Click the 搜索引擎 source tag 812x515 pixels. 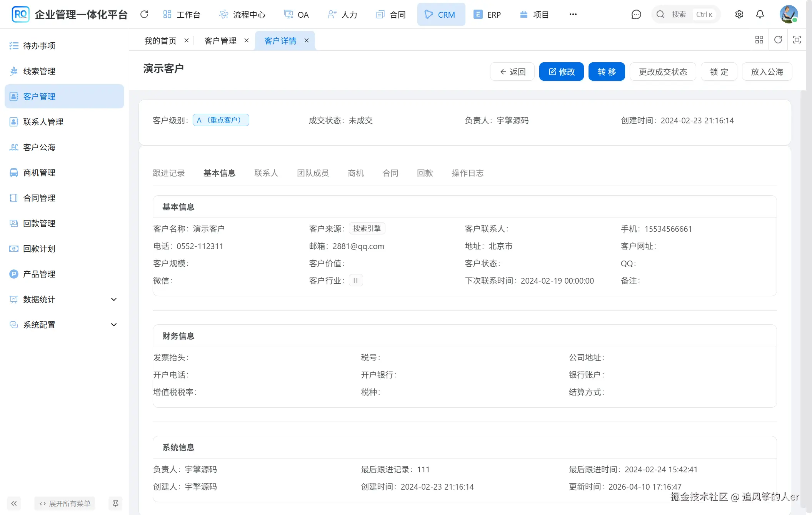click(x=367, y=228)
